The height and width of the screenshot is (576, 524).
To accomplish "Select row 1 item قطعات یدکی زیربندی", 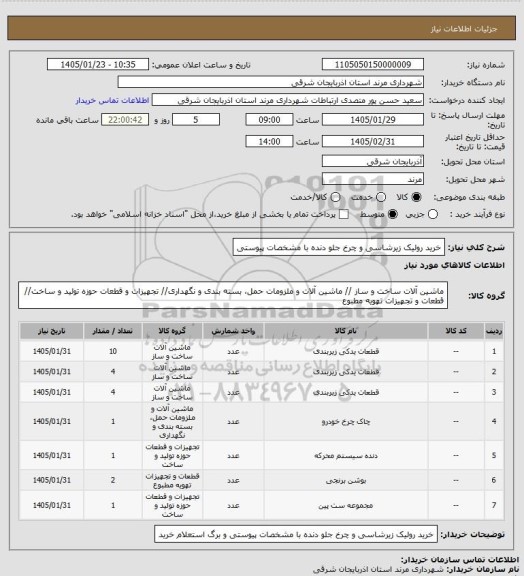I will tap(346, 352).
